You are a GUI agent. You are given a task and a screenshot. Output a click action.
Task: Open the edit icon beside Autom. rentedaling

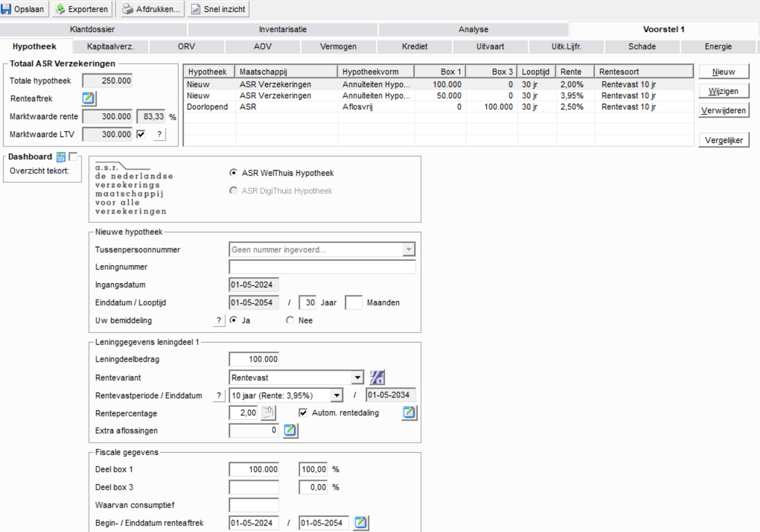(410, 412)
